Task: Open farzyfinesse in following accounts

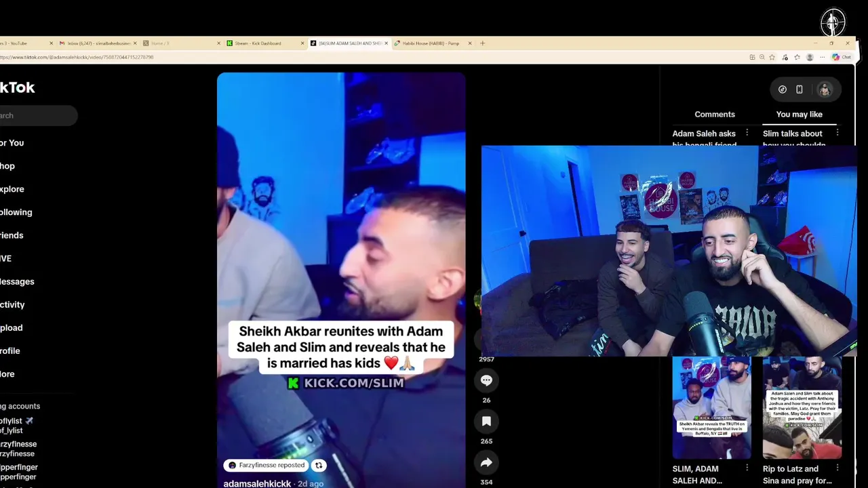Action: (x=18, y=449)
